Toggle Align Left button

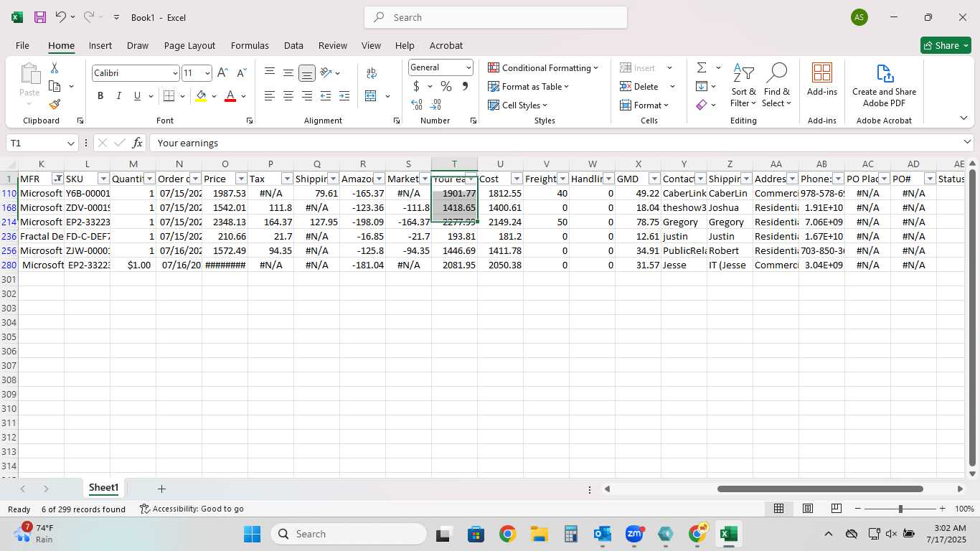[270, 96]
